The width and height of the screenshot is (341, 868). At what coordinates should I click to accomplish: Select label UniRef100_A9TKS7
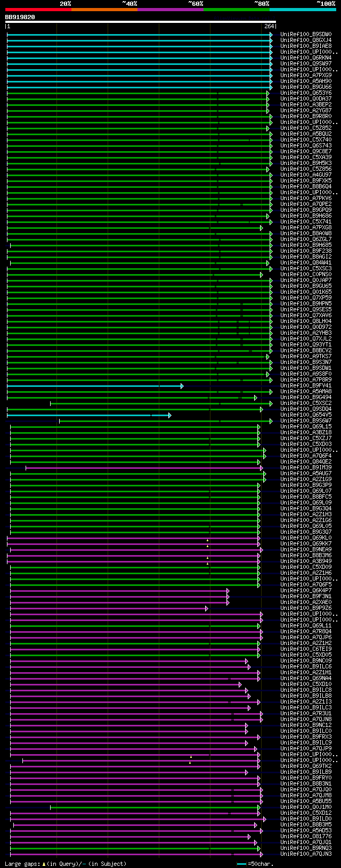306,356
